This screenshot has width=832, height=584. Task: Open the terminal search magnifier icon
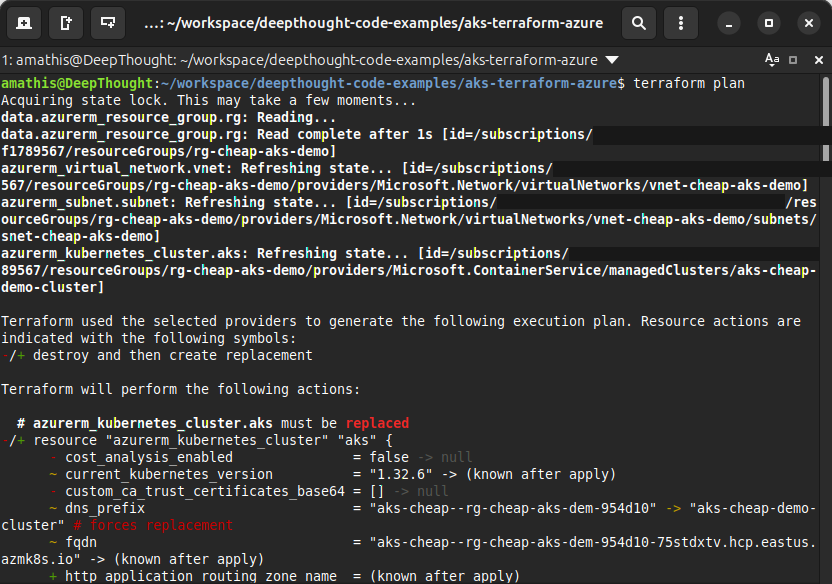pyautogui.click(x=639, y=23)
